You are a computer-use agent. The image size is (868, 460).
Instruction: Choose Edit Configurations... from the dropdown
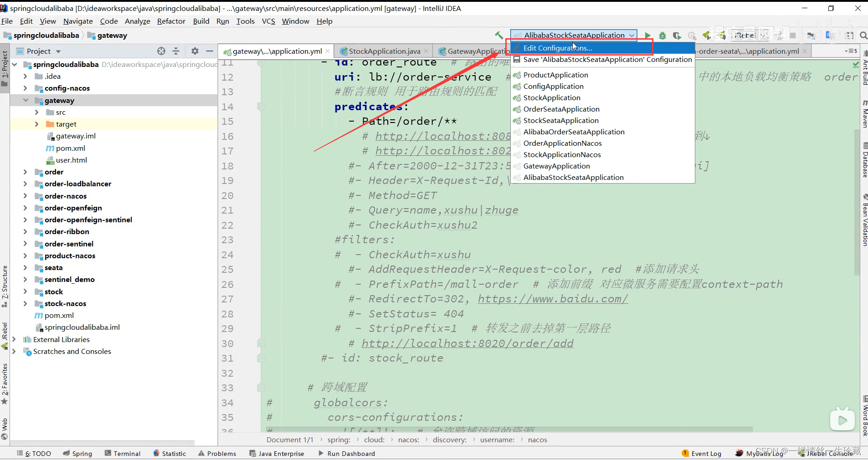[x=602, y=48]
